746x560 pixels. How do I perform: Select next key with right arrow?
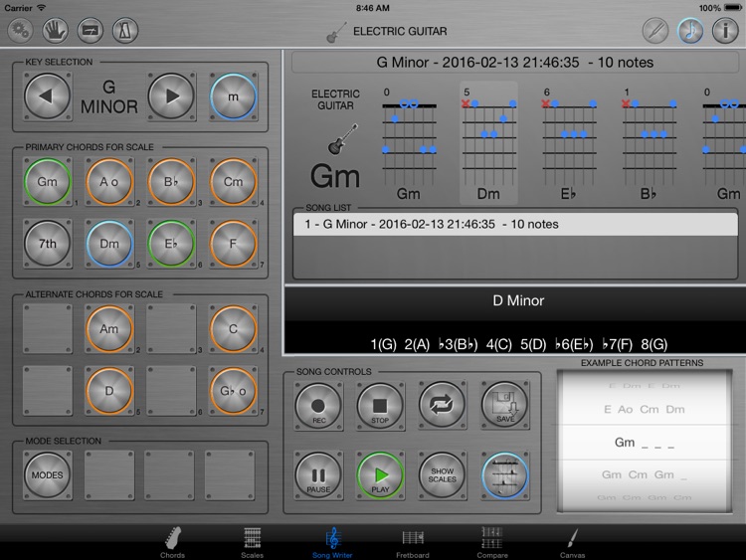(x=171, y=96)
